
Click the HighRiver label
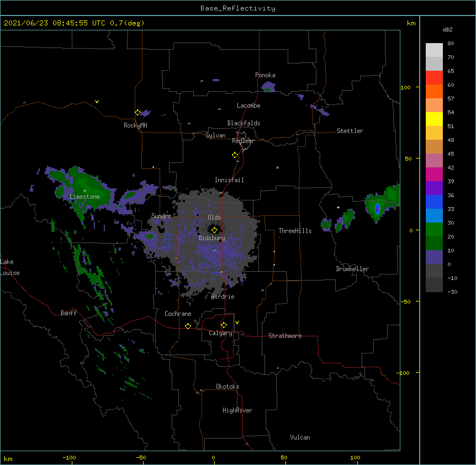(x=237, y=410)
